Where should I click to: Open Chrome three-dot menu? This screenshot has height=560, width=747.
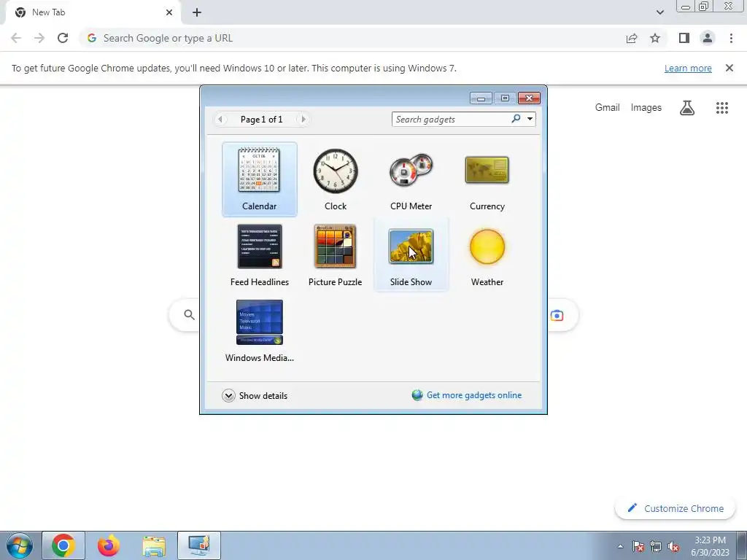(731, 38)
